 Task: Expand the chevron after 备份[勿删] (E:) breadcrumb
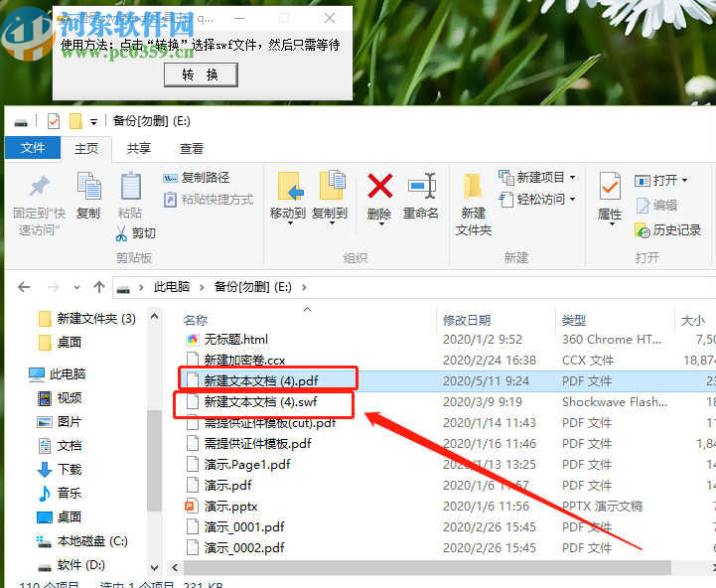(x=304, y=287)
